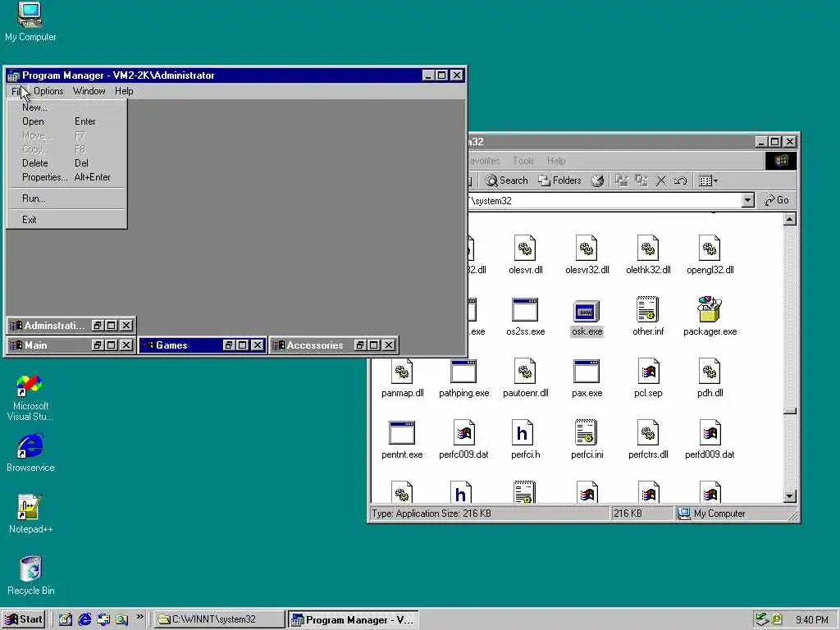Click the Search toolbar button in Explorer
The height and width of the screenshot is (630, 840).
point(506,180)
